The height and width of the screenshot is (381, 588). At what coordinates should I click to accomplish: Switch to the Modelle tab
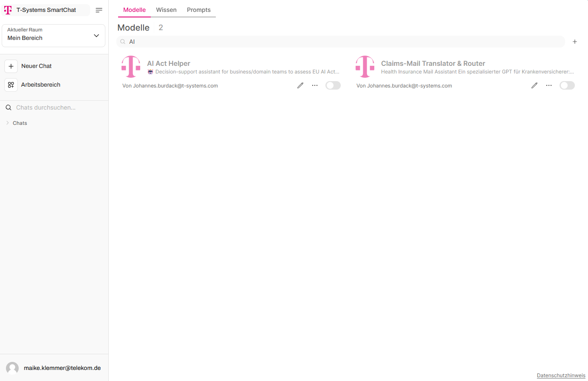(134, 10)
